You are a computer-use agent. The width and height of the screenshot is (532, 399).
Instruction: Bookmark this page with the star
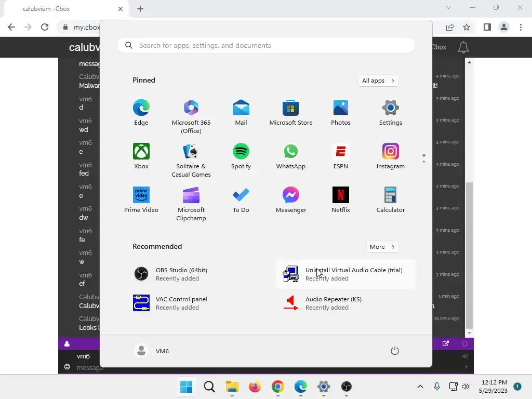click(467, 27)
